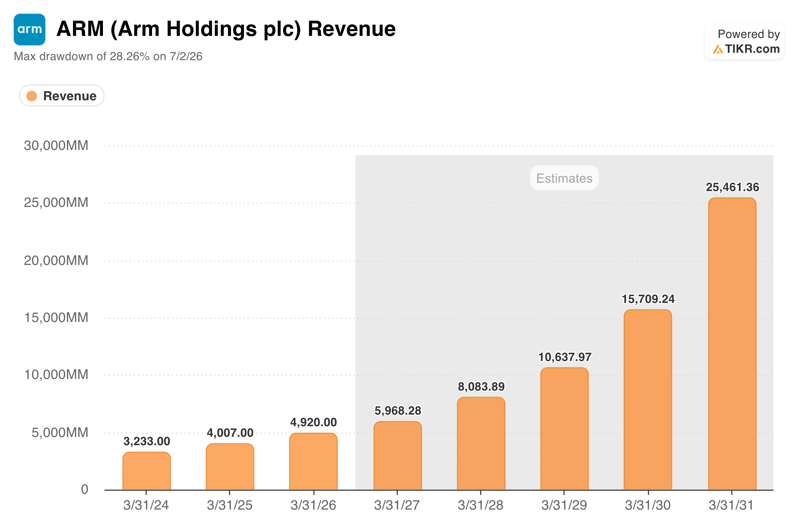The height and width of the screenshot is (532, 798).
Task: Click the 3/31/24 x-axis date
Action: pyautogui.click(x=146, y=505)
